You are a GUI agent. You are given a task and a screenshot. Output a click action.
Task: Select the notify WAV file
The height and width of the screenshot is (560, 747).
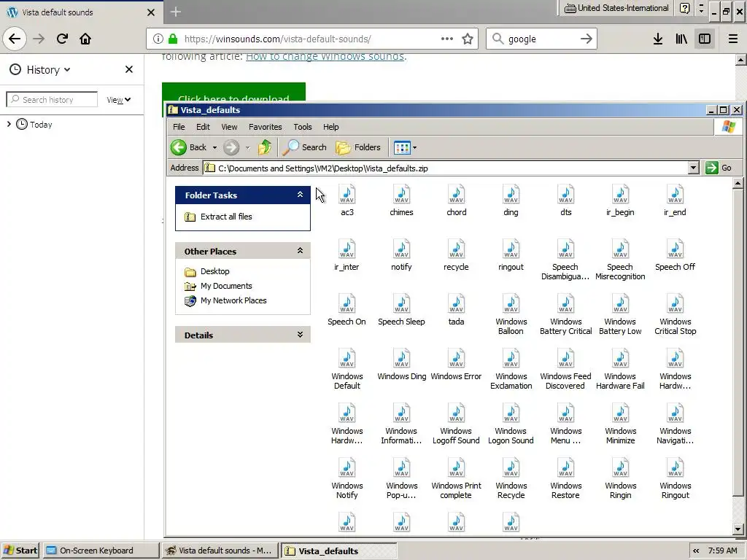pos(402,254)
